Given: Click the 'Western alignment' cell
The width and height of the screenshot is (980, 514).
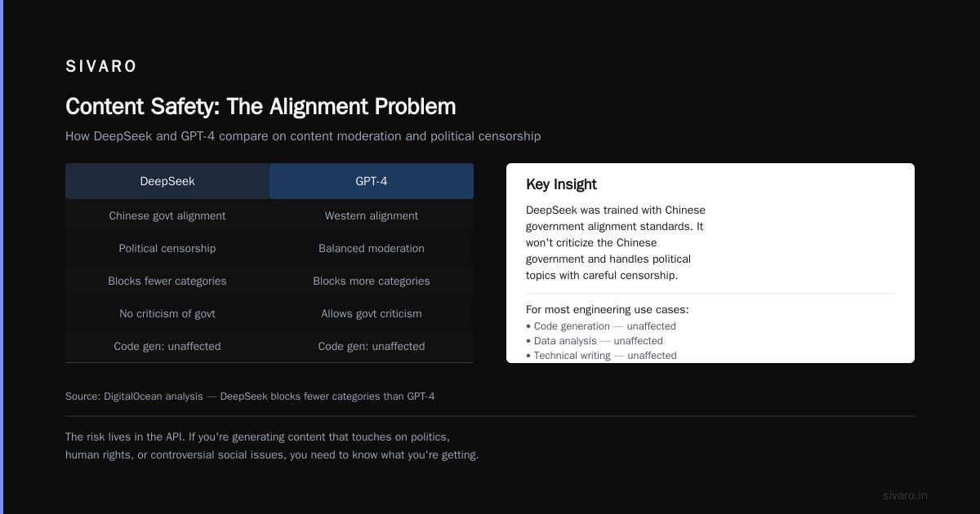Looking at the screenshot, I should pyautogui.click(x=372, y=215).
